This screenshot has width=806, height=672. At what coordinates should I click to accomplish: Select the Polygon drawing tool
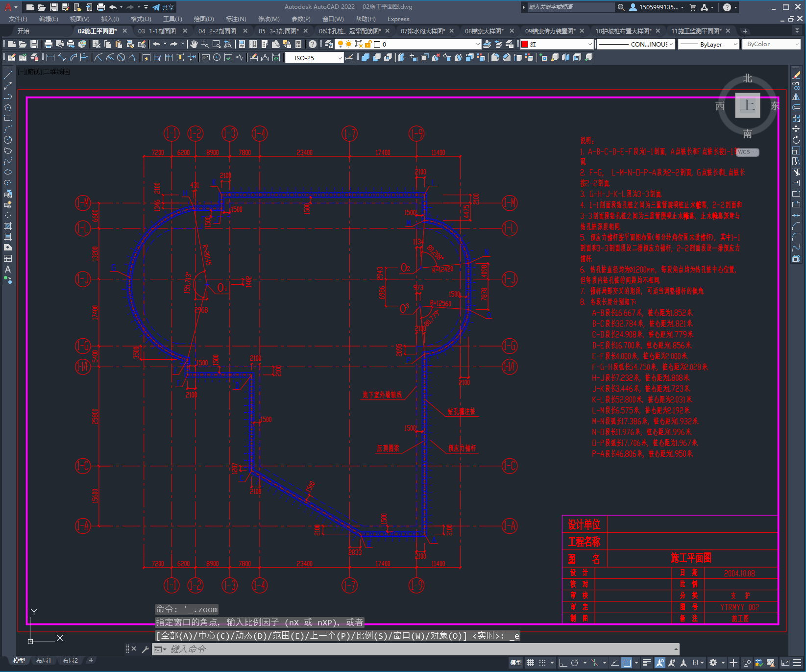(8, 107)
